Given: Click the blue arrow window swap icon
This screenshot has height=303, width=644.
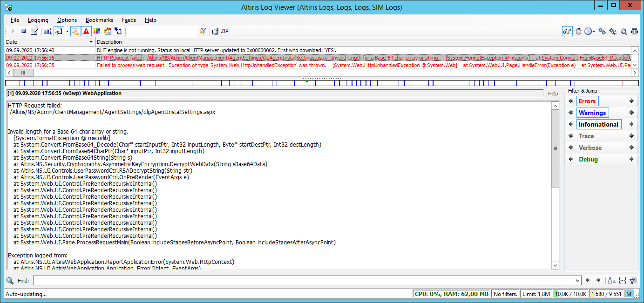Looking at the screenshot, I should click(118, 31).
